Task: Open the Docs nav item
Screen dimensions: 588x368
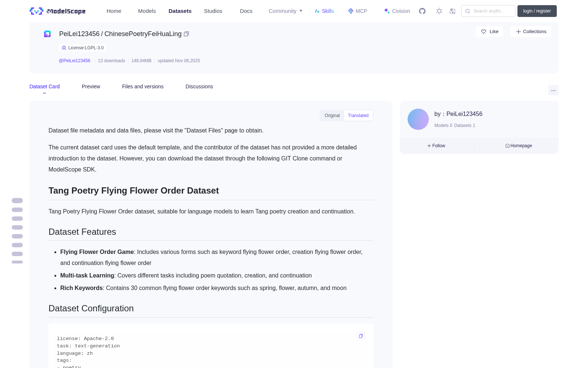Action: (x=246, y=11)
